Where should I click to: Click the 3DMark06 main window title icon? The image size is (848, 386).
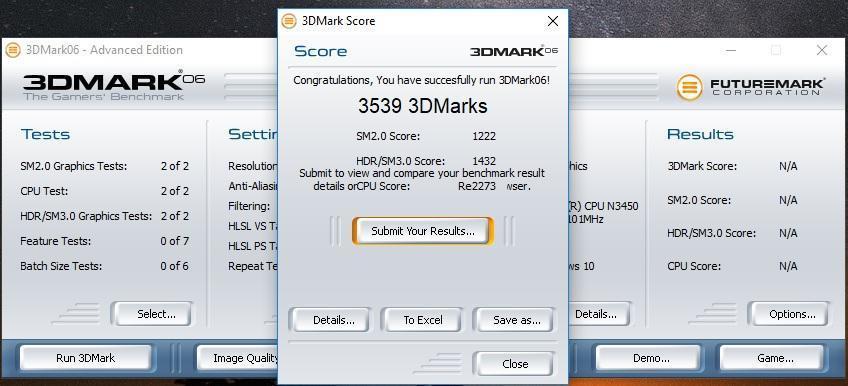tap(12, 50)
